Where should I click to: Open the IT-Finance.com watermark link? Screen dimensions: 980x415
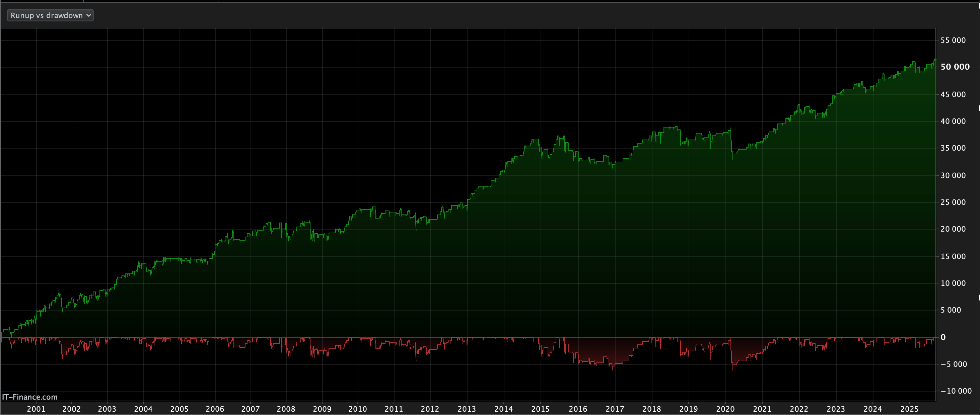point(30,397)
